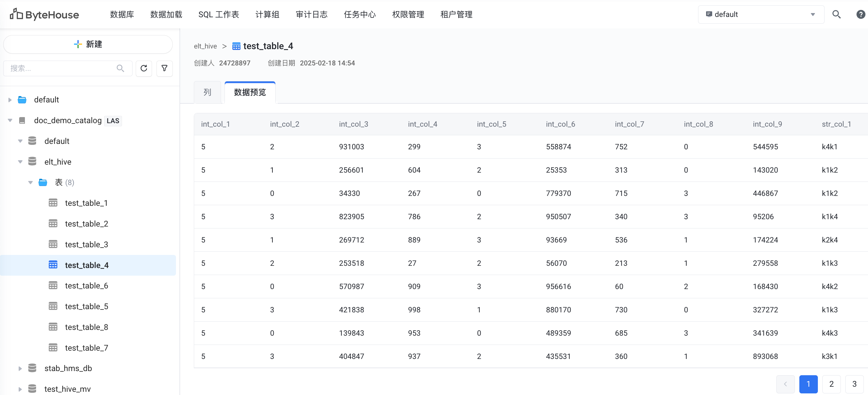Image resolution: width=868 pixels, height=395 pixels.
Task: Click the database icon next to default under catalog
Action: coord(32,141)
